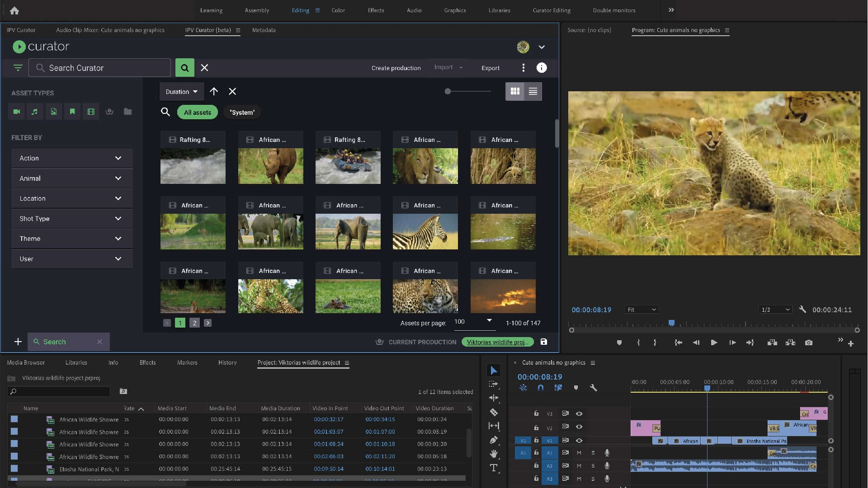
Task: Switch to the Metadata tab
Action: (x=263, y=30)
